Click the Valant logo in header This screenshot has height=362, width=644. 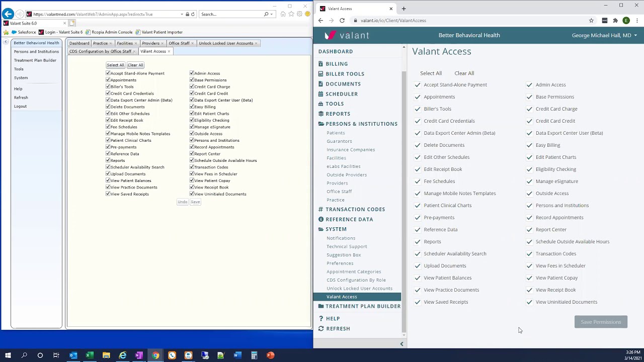347,35
